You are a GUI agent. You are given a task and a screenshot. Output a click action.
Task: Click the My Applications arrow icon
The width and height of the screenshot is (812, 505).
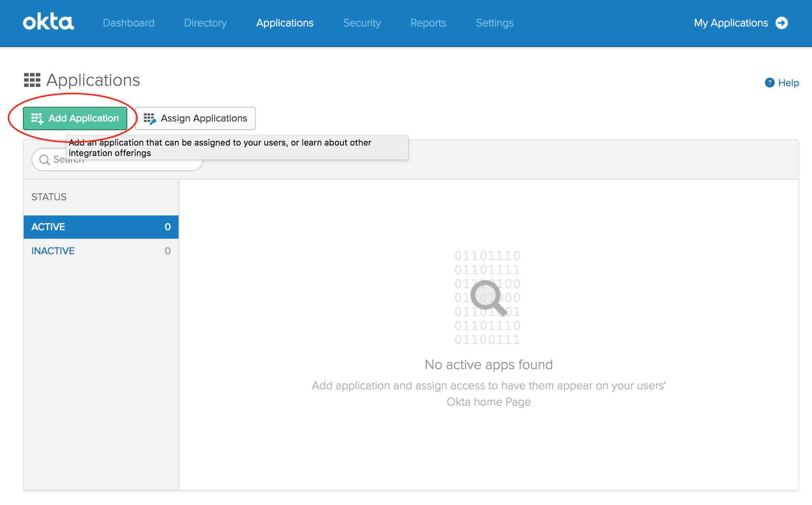[782, 23]
